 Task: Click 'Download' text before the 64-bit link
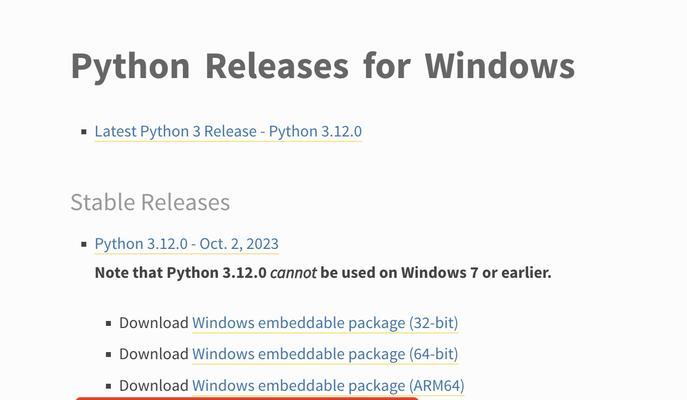tap(154, 354)
